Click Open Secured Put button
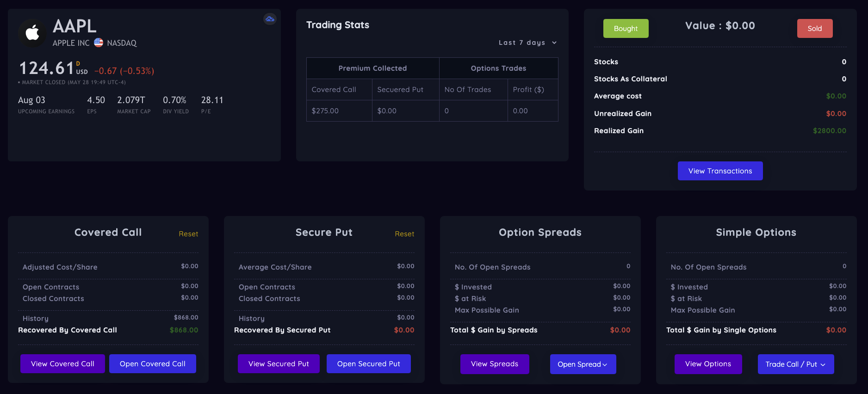 [x=369, y=364]
